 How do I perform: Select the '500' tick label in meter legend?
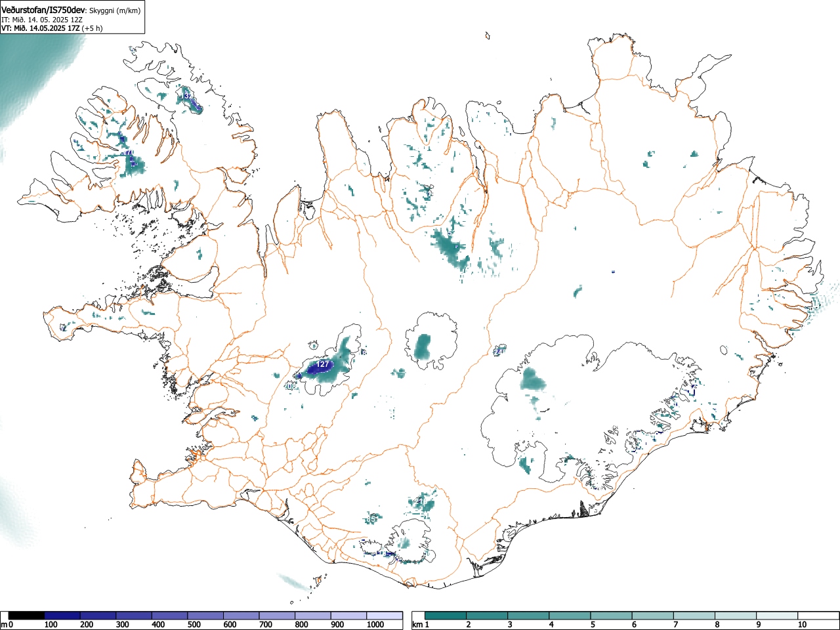point(194,625)
